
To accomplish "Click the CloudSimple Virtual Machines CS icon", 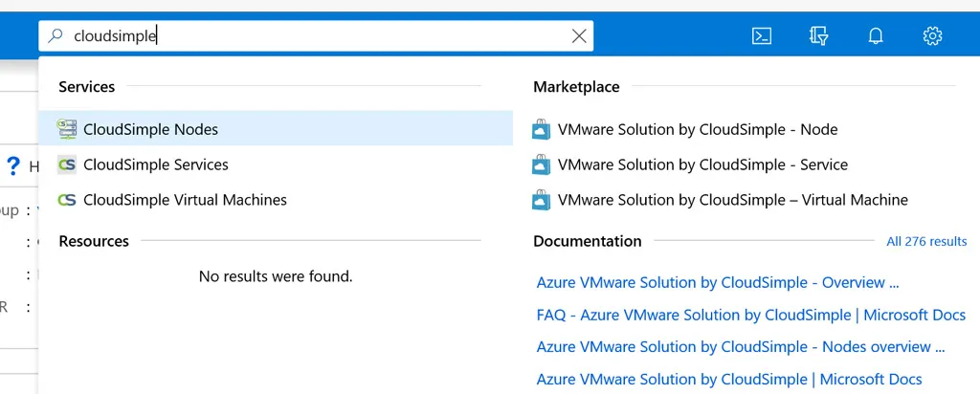I will 66,200.
